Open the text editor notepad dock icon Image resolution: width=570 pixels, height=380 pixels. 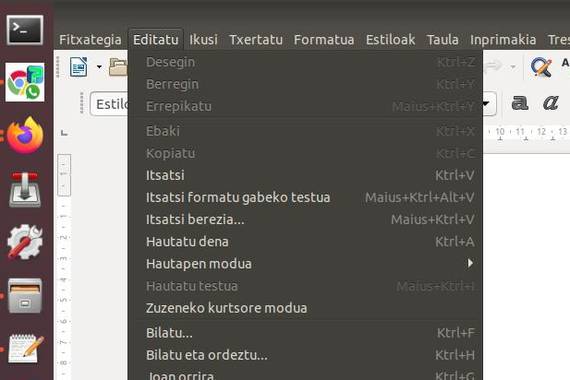25,348
